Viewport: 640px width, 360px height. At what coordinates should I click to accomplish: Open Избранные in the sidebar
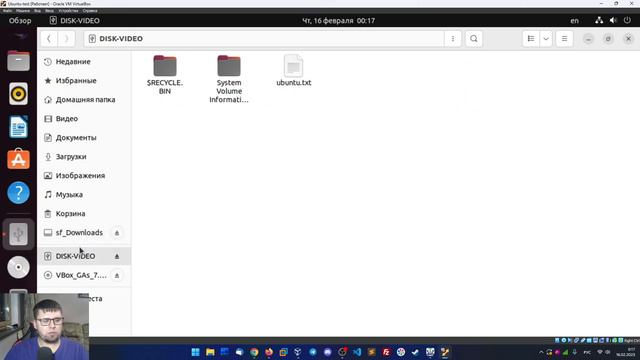(x=84, y=80)
